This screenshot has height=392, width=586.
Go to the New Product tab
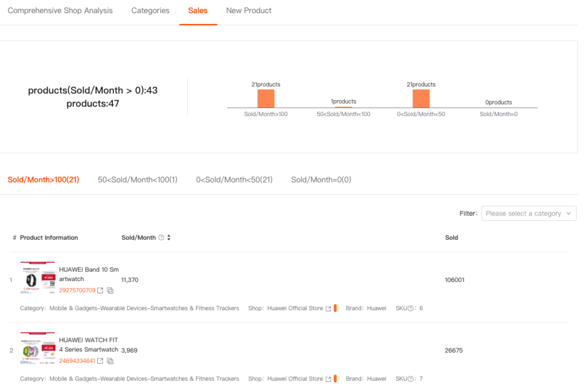point(248,11)
